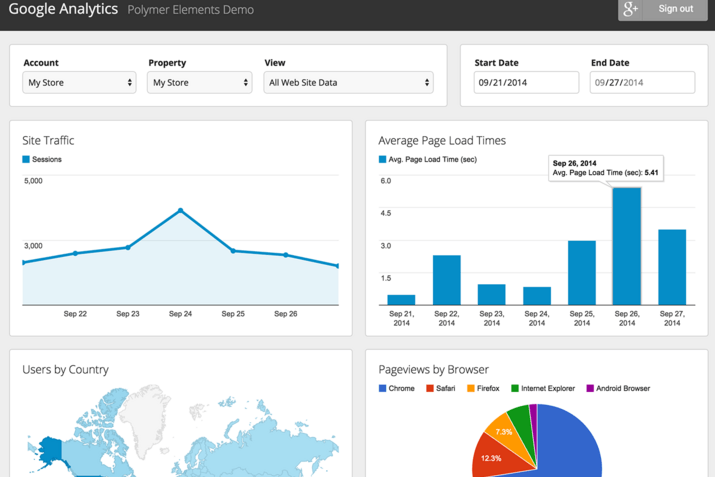Click the Sep 27, 2014 bar
Image resolution: width=715 pixels, height=477 pixels.
point(672,267)
